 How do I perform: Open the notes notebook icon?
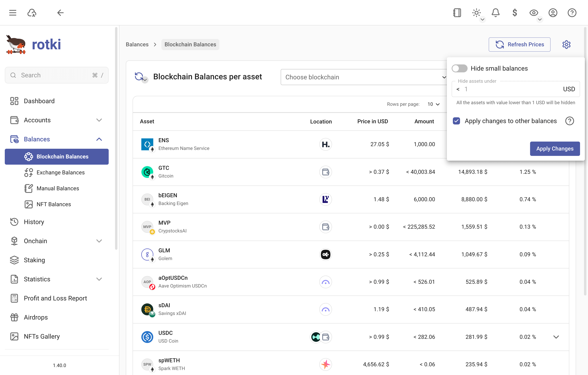tap(457, 13)
